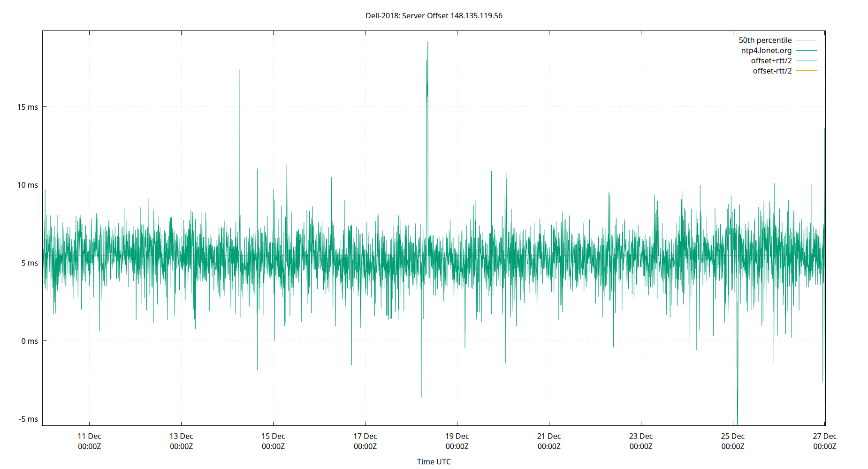Toggle the 50th percentile legend entry
The width and height of the screenshot is (868, 469).
pyautogui.click(x=765, y=40)
